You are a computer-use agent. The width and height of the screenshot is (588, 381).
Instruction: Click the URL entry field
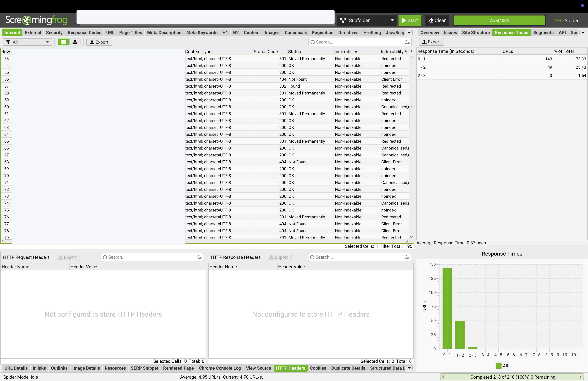click(205, 17)
